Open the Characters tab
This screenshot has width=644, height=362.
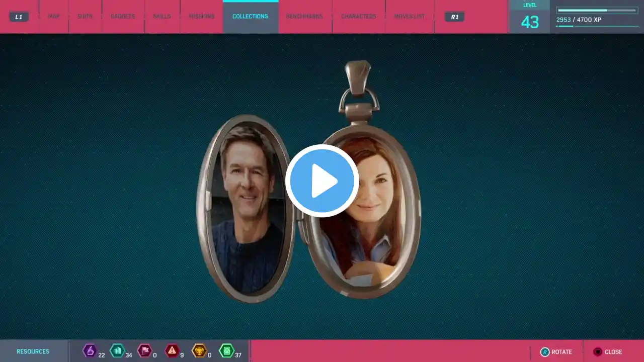(x=359, y=17)
